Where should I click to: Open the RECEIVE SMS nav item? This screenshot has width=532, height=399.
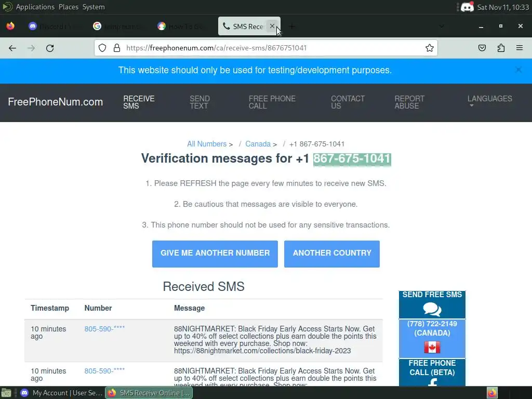[139, 102]
